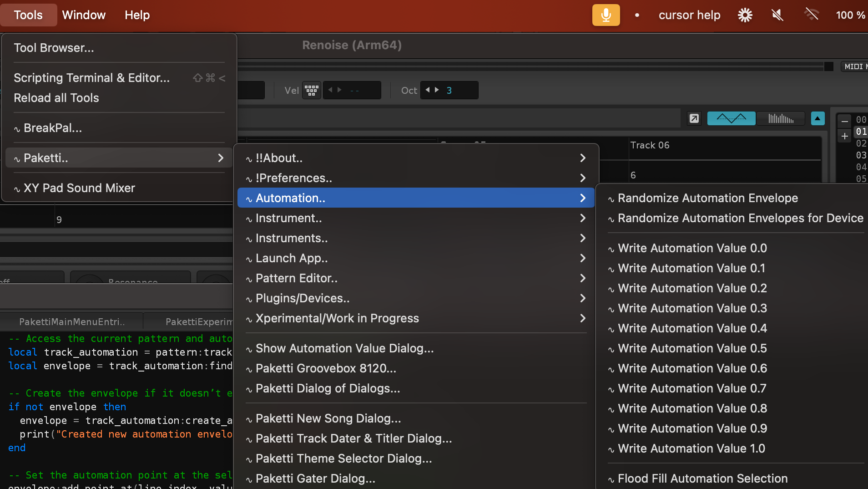Screen dimensions: 868x489
Task: Click the muted speaker icon in menu bar
Action: 777,15
